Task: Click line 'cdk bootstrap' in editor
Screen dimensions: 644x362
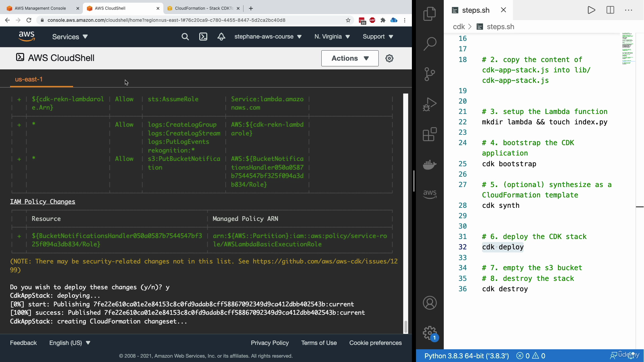Action: tap(509, 164)
